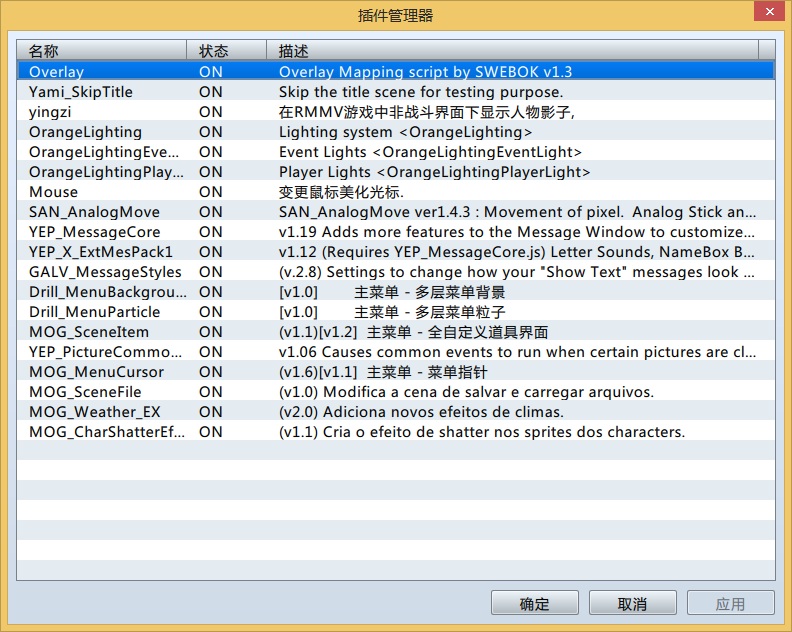This screenshot has width=792, height=632.
Task: Click ON status of MOG_SceneFile
Action: [x=211, y=392]
